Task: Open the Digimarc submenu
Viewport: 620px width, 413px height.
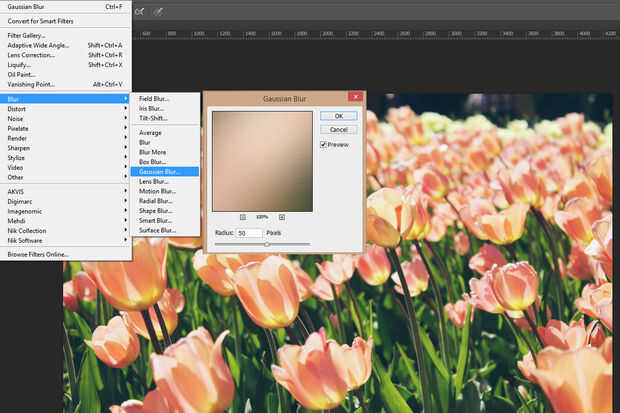Action: coord(65,201)
